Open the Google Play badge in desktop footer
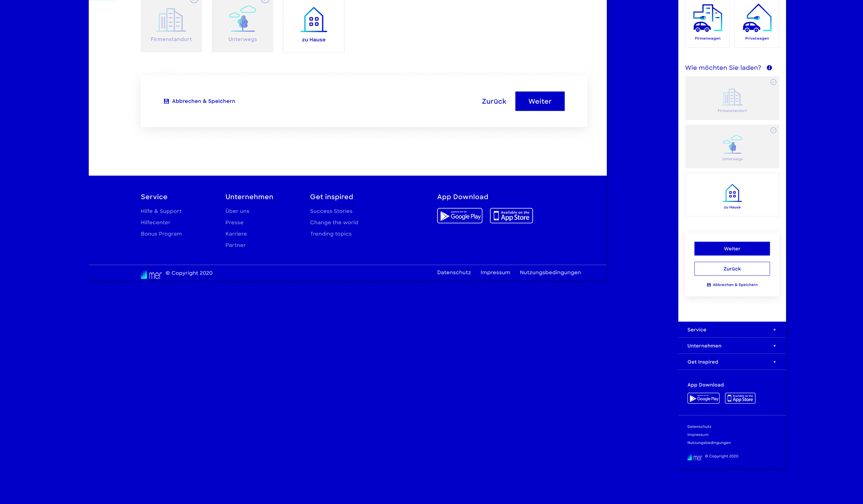Viewport: 863px width, 504px height. point(459,216)
